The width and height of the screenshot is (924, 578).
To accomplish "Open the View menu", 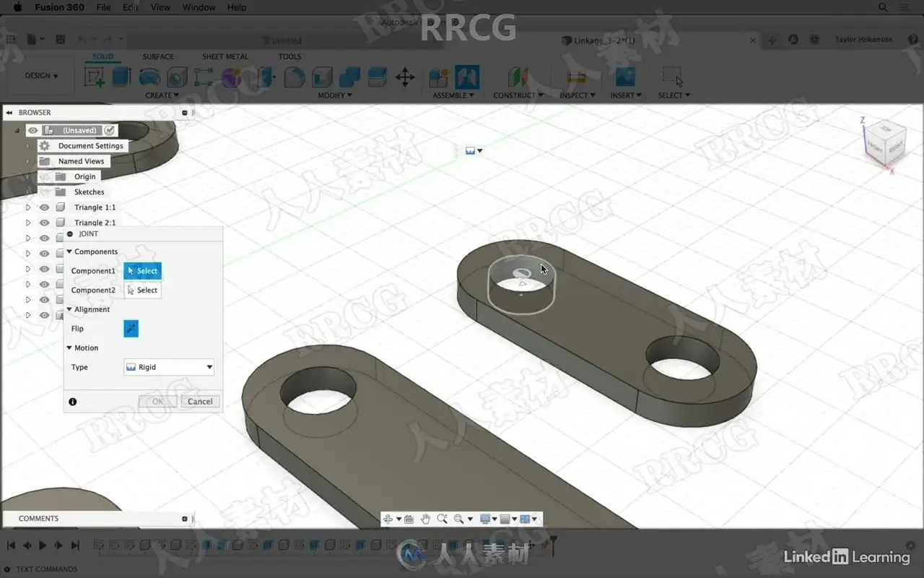I will [160, 7].
